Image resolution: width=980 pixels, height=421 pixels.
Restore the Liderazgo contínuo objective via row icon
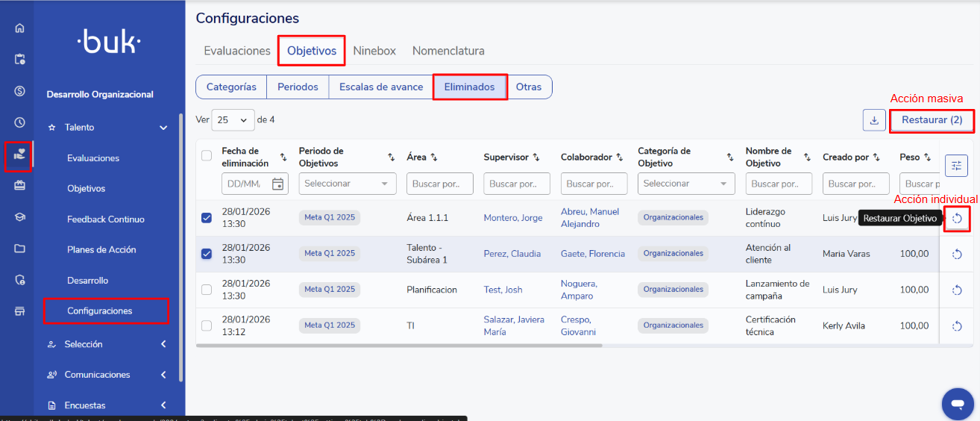coord(957,218)
